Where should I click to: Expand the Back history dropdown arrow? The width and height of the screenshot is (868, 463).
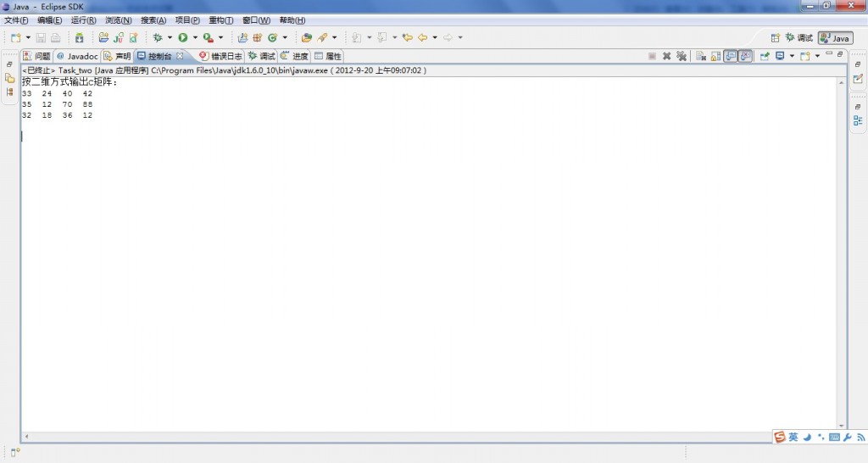tap(435, 37)
